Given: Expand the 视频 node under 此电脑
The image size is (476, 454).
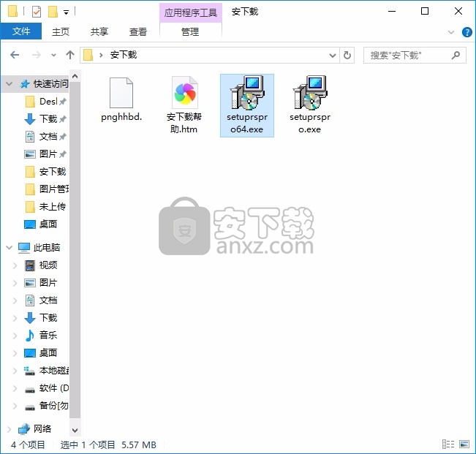Looking at the screenshot, I should (15, 265).
